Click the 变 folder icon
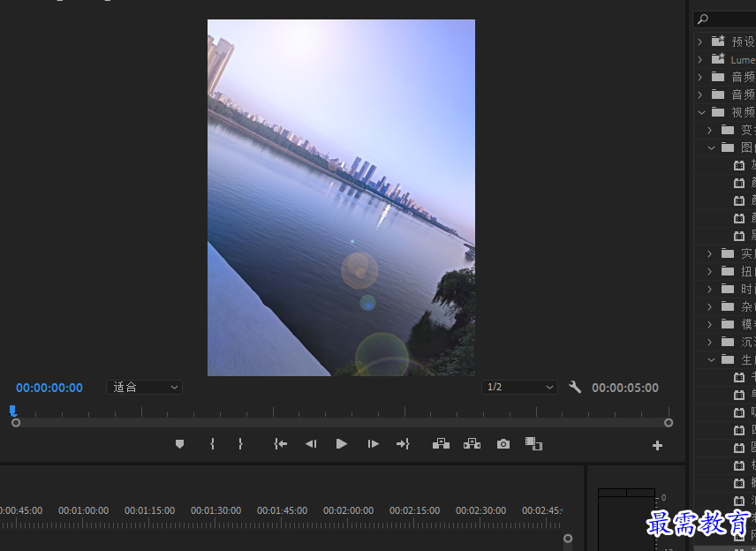This screenshot has width=756, height=551. (x=728, y=130)
